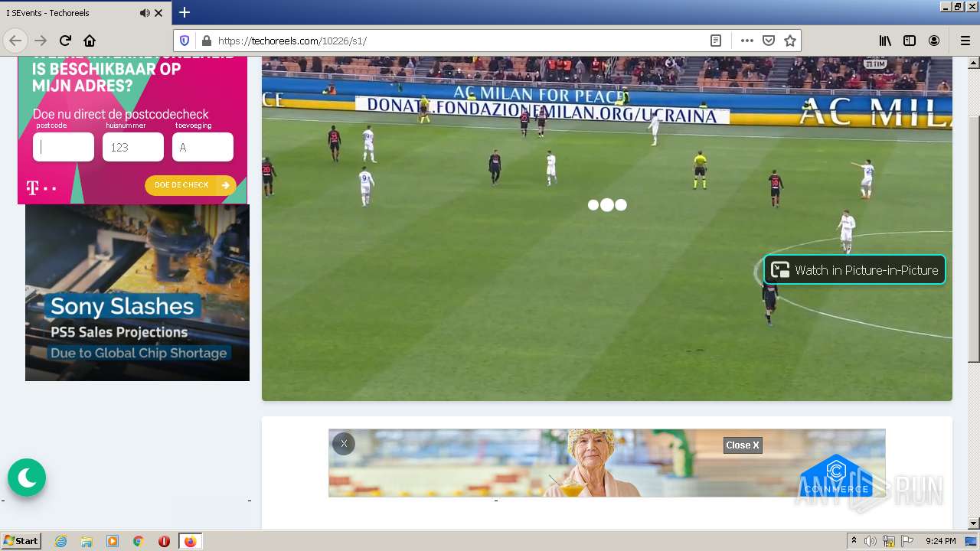Image resolution: width=980 pixels, height=551 pixels.
Task: Open network tray icon
Action: click(x=889, y=541)
